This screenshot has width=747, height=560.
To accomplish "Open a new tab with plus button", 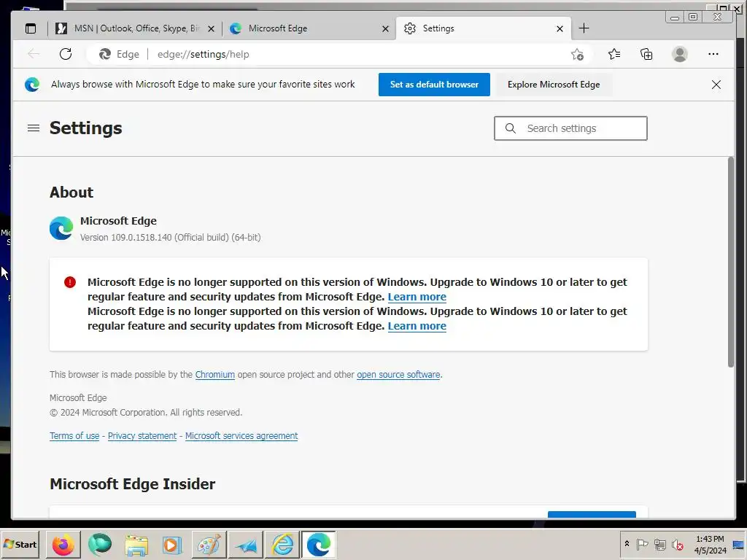I will point(584,28).
